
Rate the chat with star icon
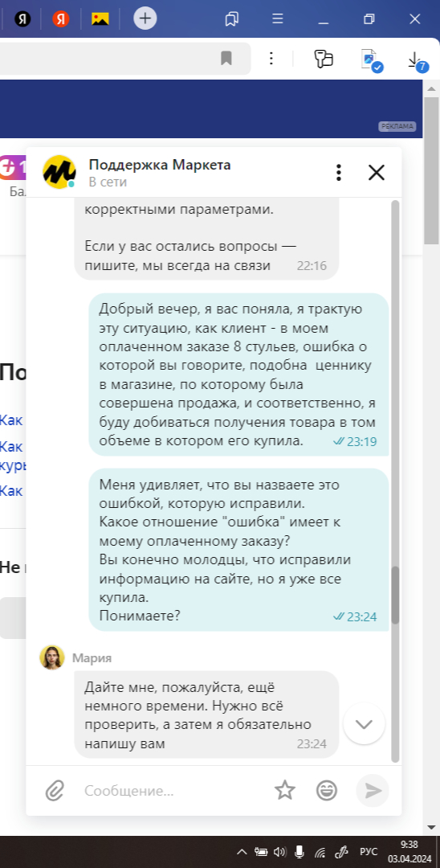[285, 790]
